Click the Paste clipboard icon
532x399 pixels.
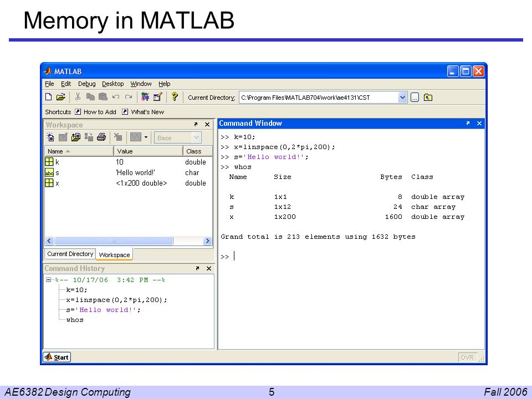(x=103, y=97)
